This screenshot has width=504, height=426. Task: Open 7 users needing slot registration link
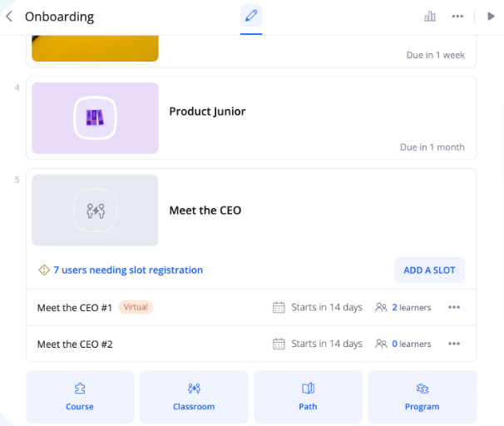tap(128, 270)
